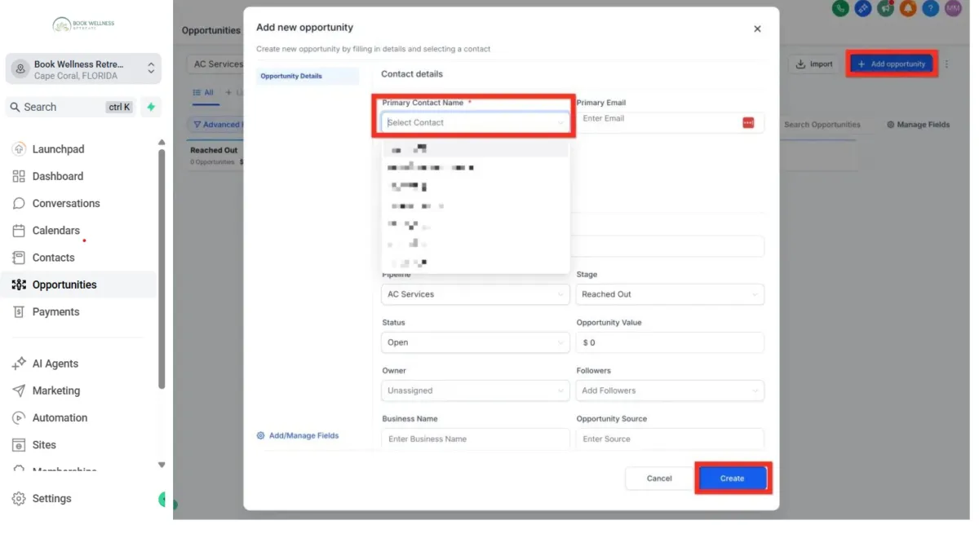Open AI Agents in the sidebar

[55, 364]
